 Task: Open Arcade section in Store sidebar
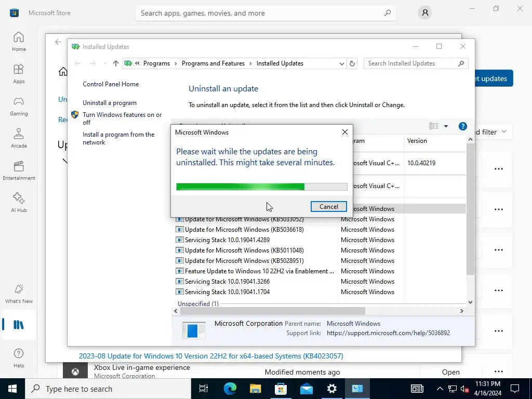coord(19,138)
